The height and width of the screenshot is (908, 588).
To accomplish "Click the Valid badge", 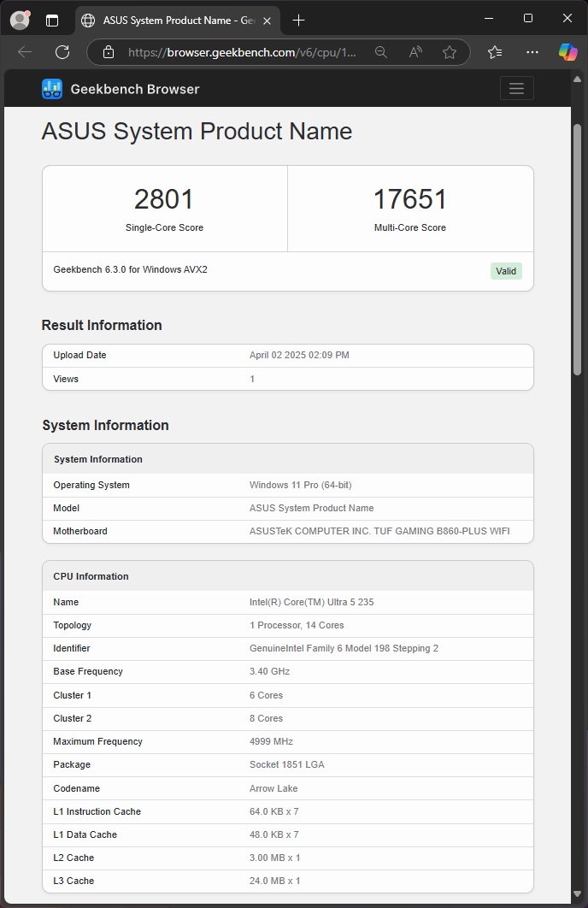I will click(x=506, y=271).
